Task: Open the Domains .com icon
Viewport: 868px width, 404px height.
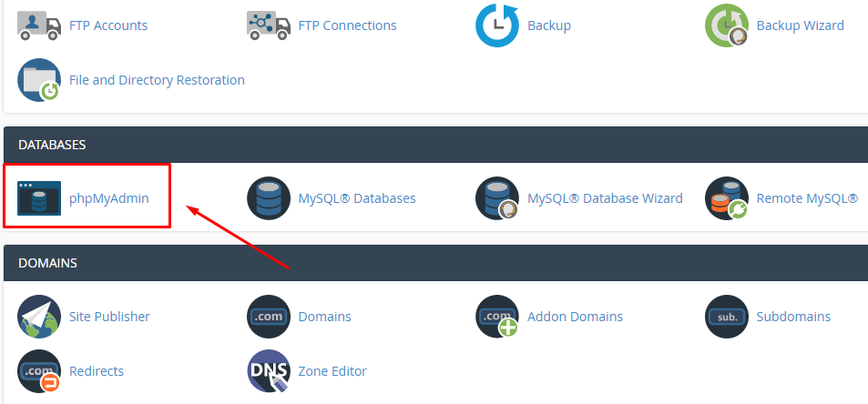Action: pyautogui.click(x=269, y=317)
